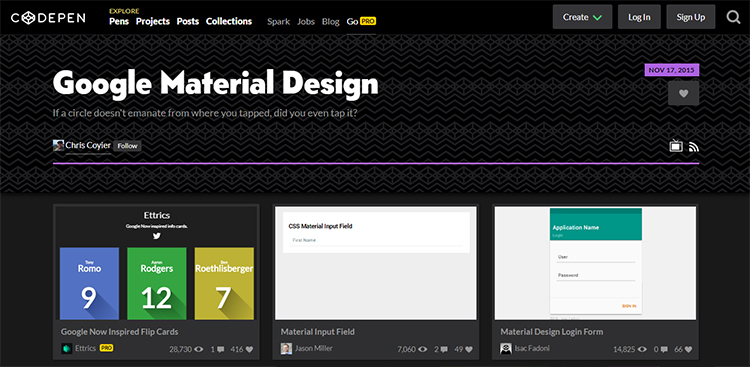Open the search magnifier icon
The image size is (750, 367).
733,18
